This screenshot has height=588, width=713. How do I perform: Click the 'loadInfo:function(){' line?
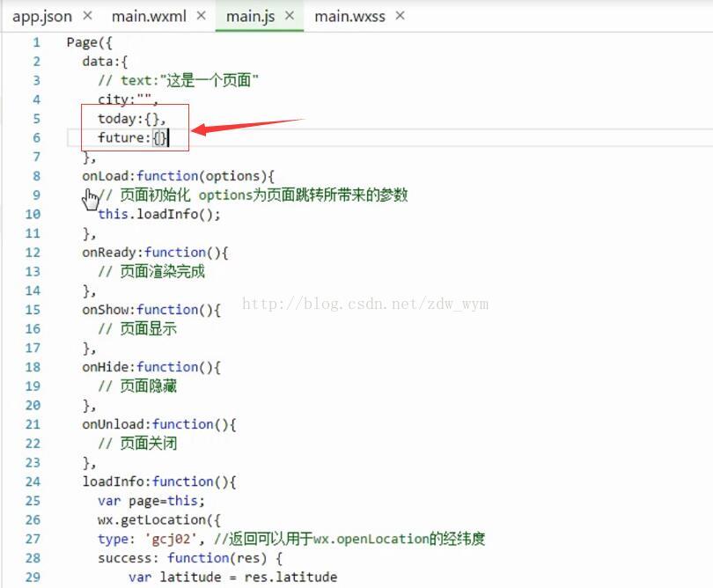tap(159, 481)
